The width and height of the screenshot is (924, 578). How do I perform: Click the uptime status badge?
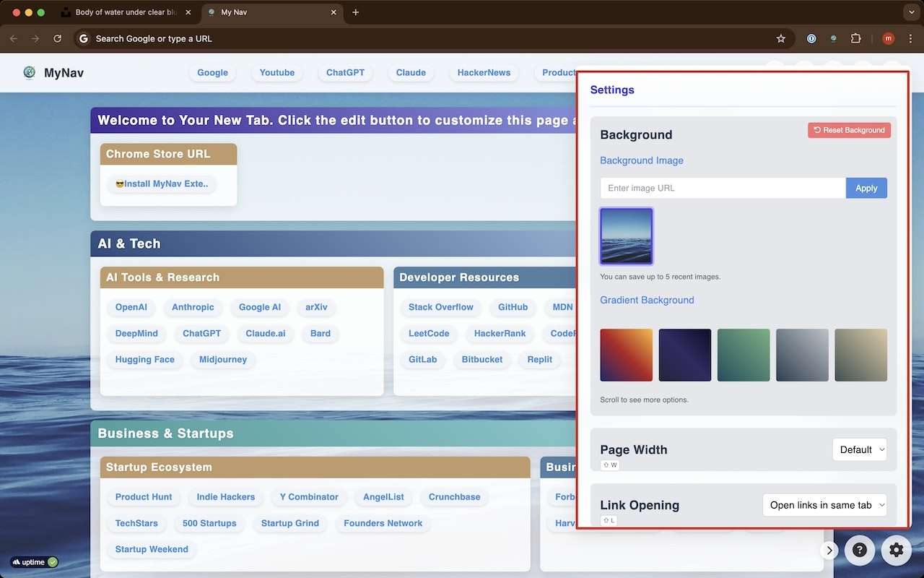pos(34,562)
